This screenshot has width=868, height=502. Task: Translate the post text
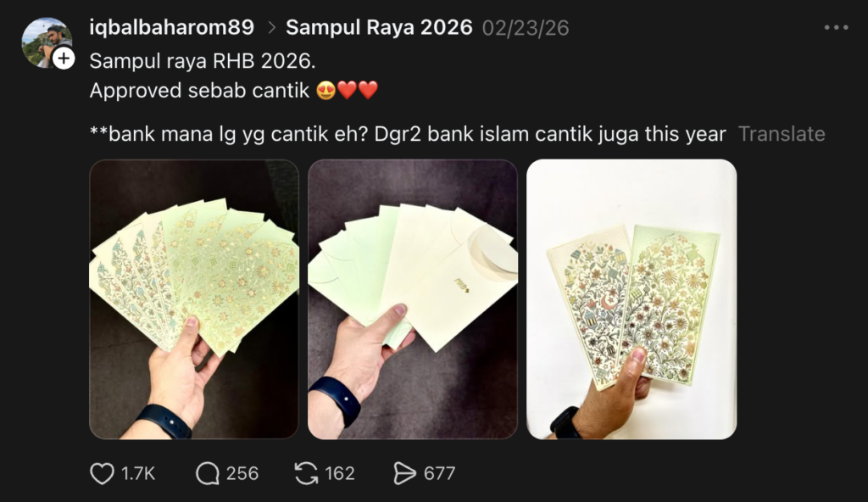(781, 134)
